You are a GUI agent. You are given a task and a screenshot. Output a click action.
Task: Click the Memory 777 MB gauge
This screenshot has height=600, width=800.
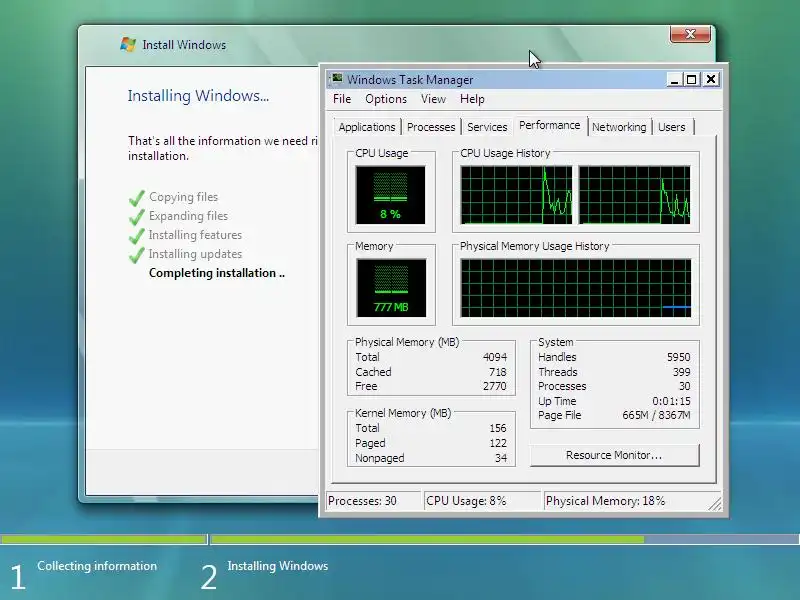click(391, 288)
